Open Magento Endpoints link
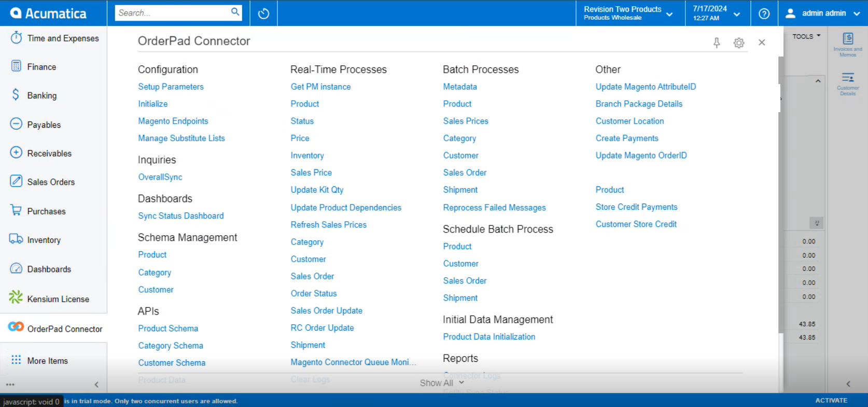The width and height of the screenshot is (868, 407). click(173, 121)
